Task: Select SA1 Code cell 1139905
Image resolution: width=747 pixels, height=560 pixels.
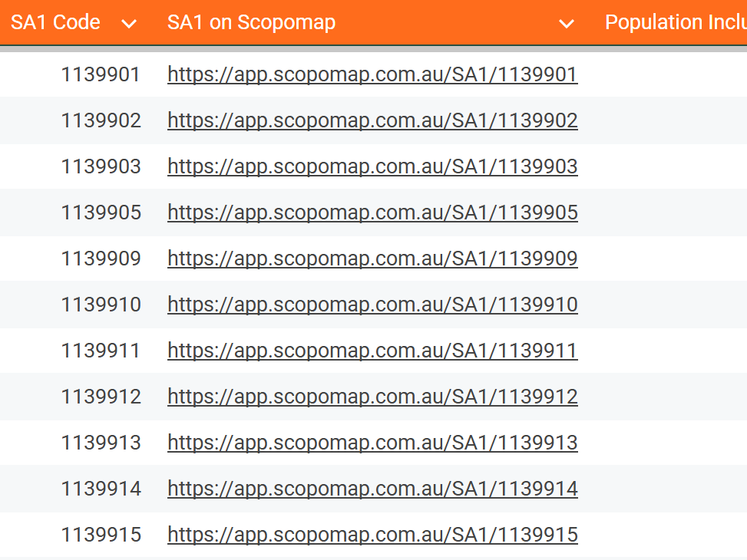Action: click(x=101, y=212)
